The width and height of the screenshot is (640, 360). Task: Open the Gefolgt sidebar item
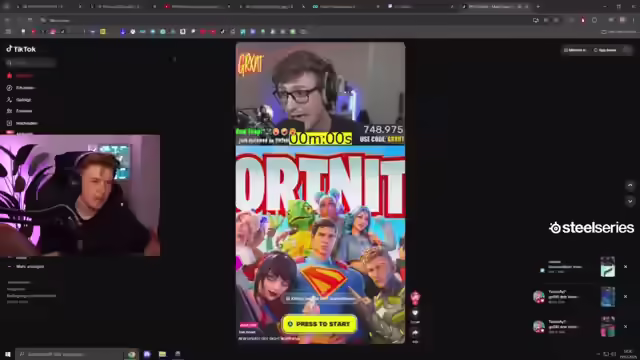19,100
